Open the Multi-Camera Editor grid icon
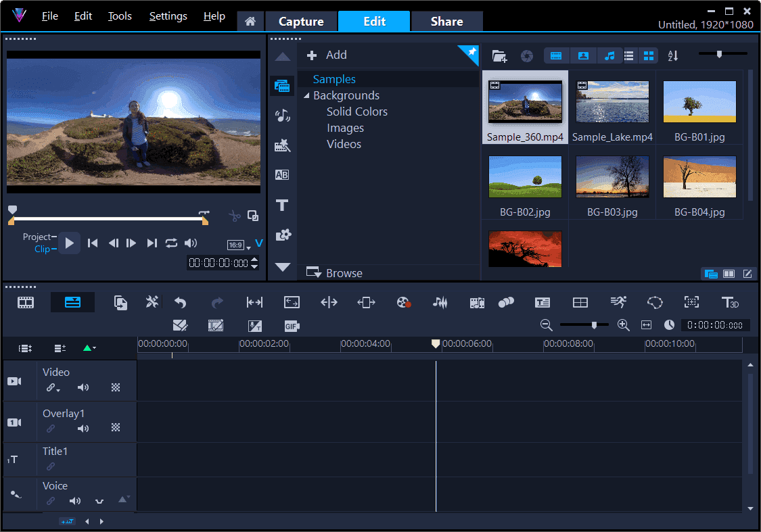The width and height of the screenshot is (761, 532). point(580,303)
